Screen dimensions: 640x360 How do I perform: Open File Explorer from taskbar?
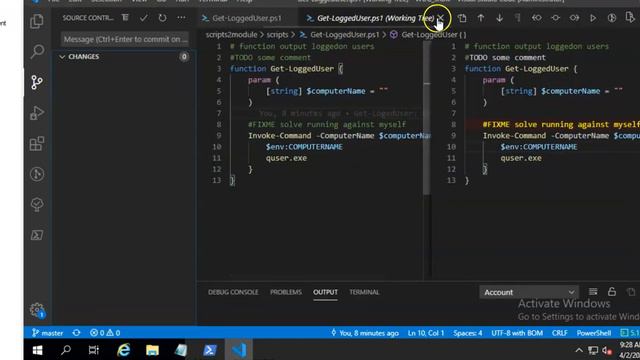point(152,350)
